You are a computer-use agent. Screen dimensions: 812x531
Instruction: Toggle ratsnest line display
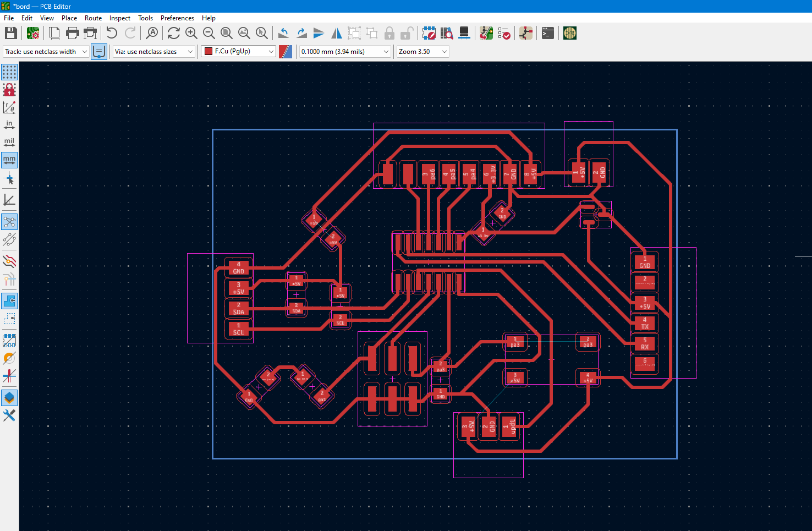[x=9, y=222]
